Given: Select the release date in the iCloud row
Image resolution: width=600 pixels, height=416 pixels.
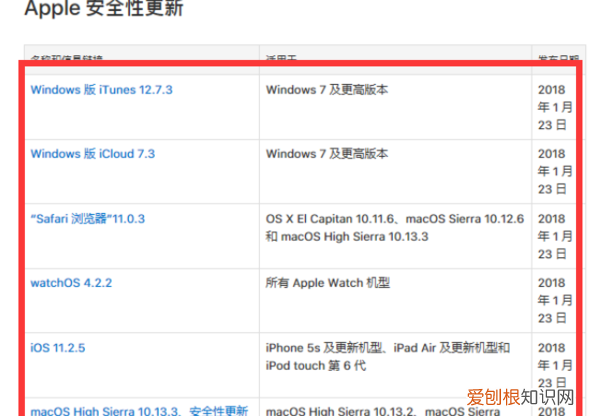Looking at the screenshot, I should coord(554,171).
